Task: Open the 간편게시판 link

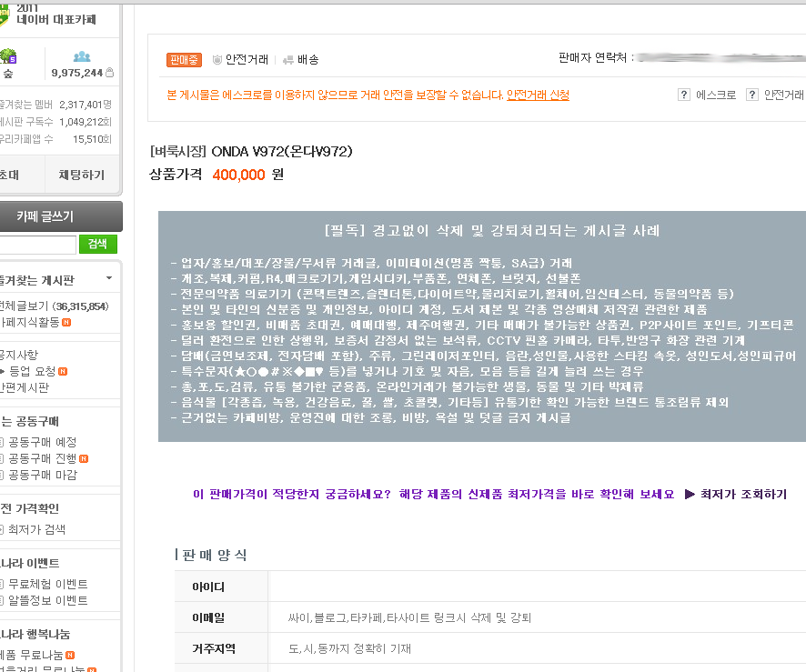Action: (x=24, y=388)
